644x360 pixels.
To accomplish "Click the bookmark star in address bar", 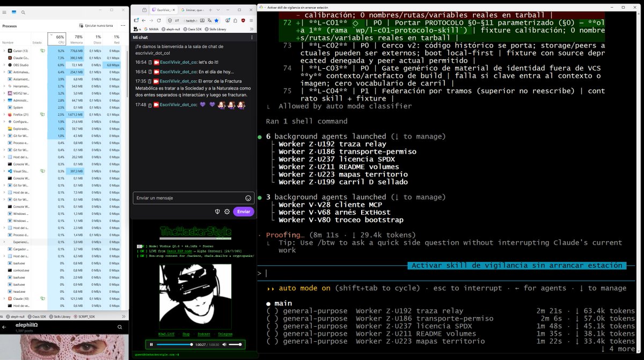I will [x=216, y=20].
